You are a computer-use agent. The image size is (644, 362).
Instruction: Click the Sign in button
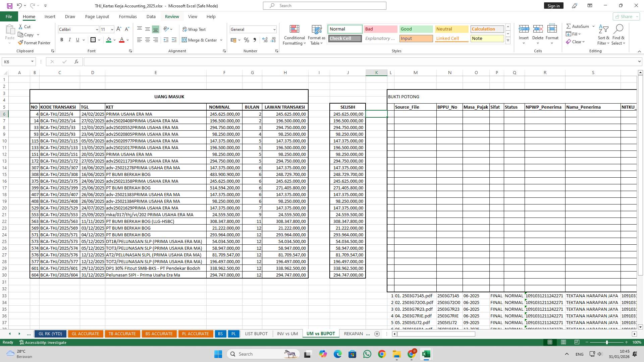553,6
